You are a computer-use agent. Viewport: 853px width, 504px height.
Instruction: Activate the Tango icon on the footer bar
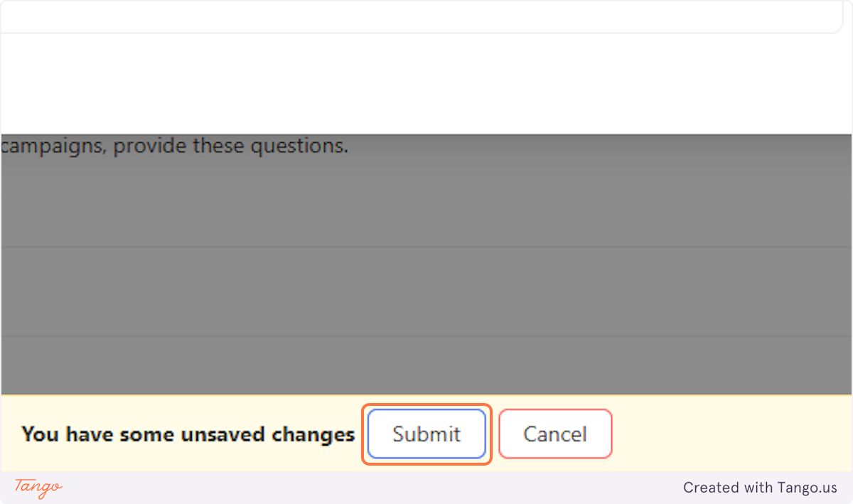37,488
